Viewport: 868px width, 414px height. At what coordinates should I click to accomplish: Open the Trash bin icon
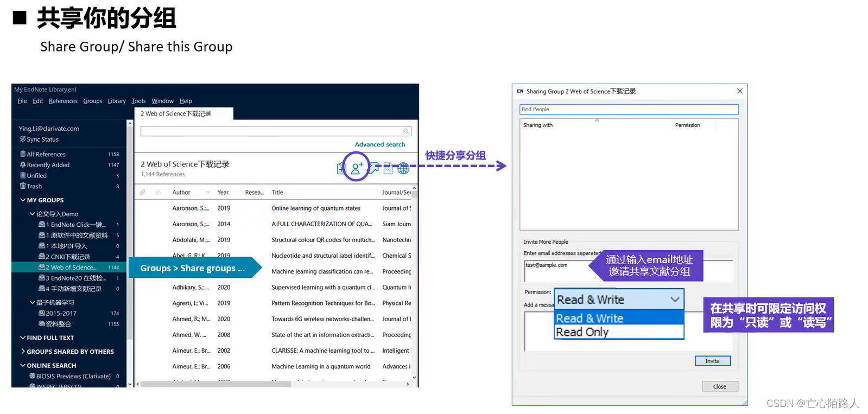[23, 186]
